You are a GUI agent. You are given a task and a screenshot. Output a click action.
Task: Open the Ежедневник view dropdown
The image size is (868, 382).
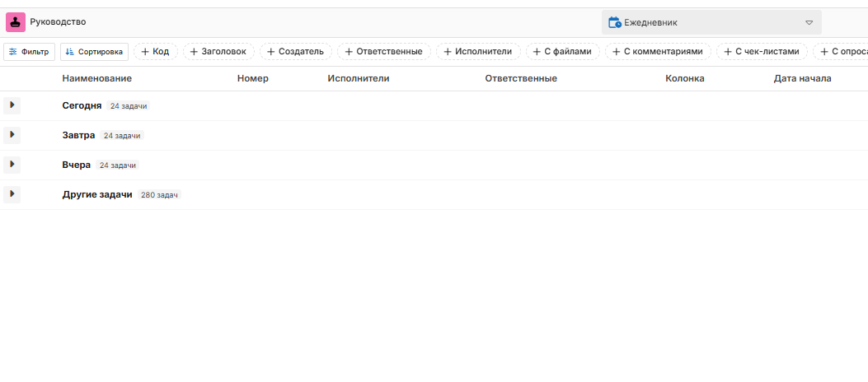(711, 23)
